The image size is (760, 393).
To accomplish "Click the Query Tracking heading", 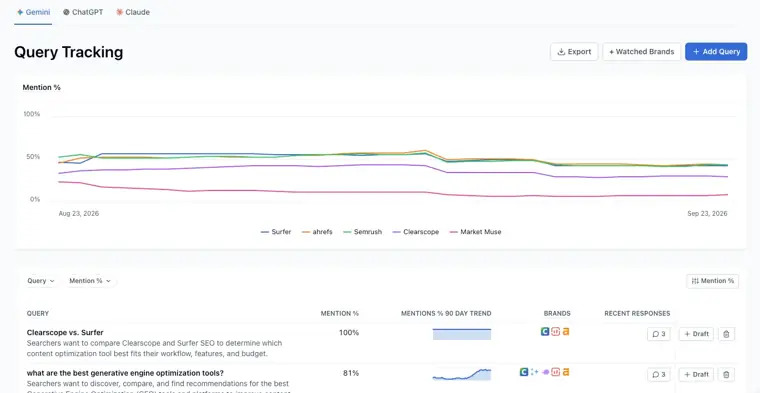I will click(68, 52).
